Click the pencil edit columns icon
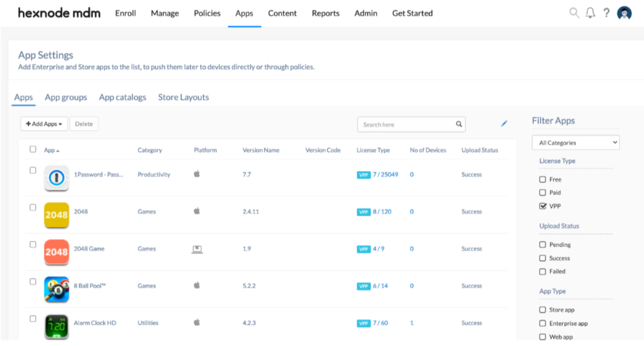This screenshot has width=644, height=346. pyautogui.click(x=504, y=124)
